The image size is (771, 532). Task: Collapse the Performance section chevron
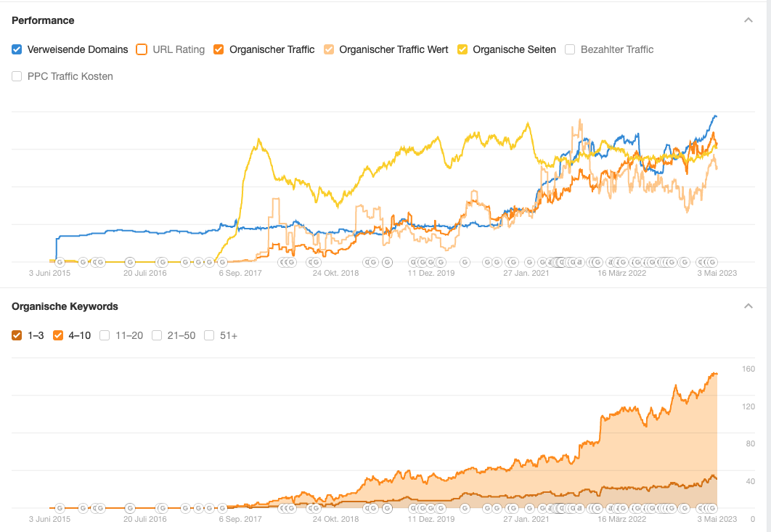point(748,20)
